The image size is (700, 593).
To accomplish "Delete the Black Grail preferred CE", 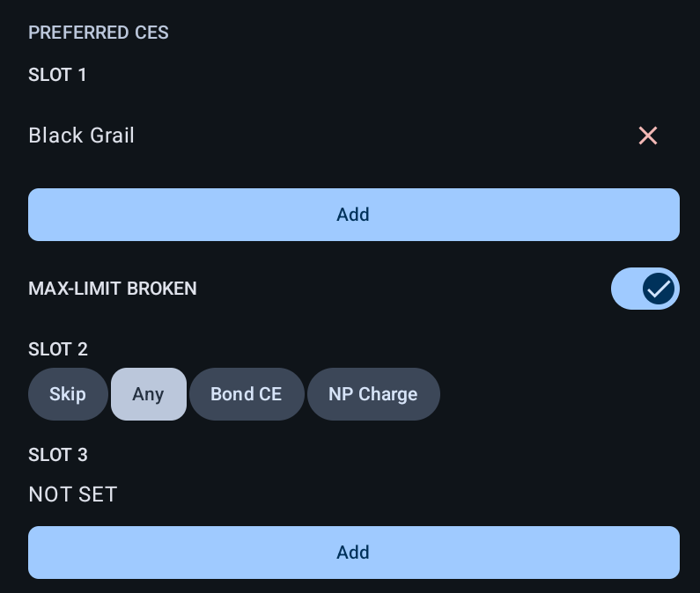I will [x=648, y=135].
